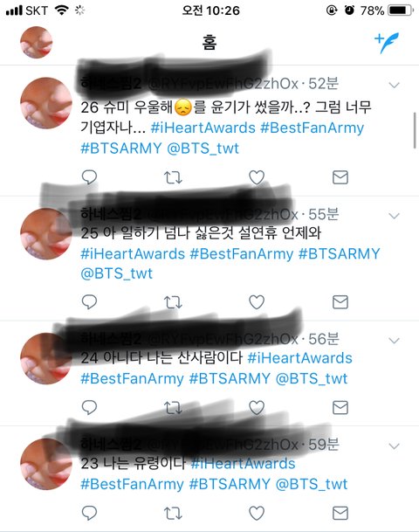
Task: Compose a new tweet with feather icon
Action: (387, 43)
